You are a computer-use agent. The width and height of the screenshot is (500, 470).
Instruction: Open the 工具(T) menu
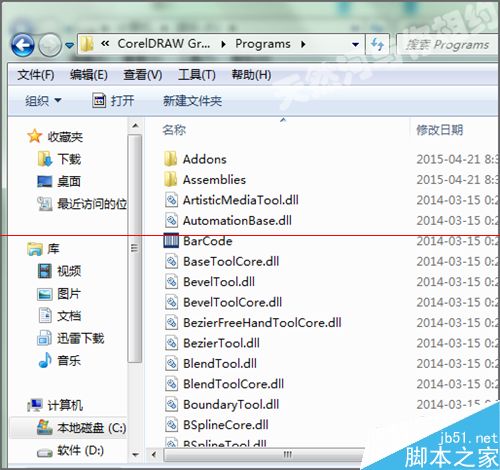point(197,75)
